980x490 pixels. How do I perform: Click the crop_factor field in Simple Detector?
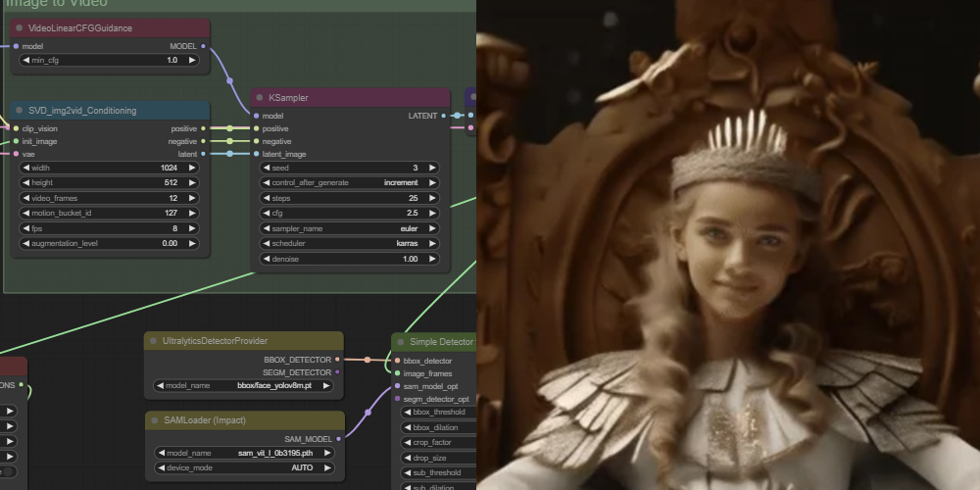(438, 443)
